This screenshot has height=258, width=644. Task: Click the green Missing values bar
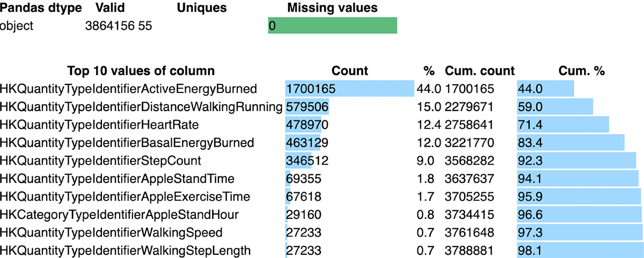(x=332, y=26)
